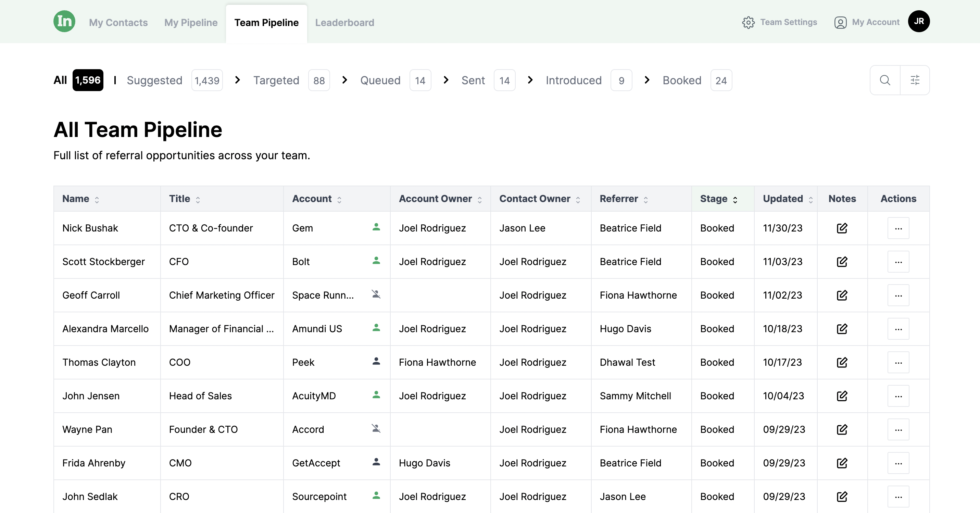Open the actions menu for Scott Stockberger
980x513 pixels.
898,262
